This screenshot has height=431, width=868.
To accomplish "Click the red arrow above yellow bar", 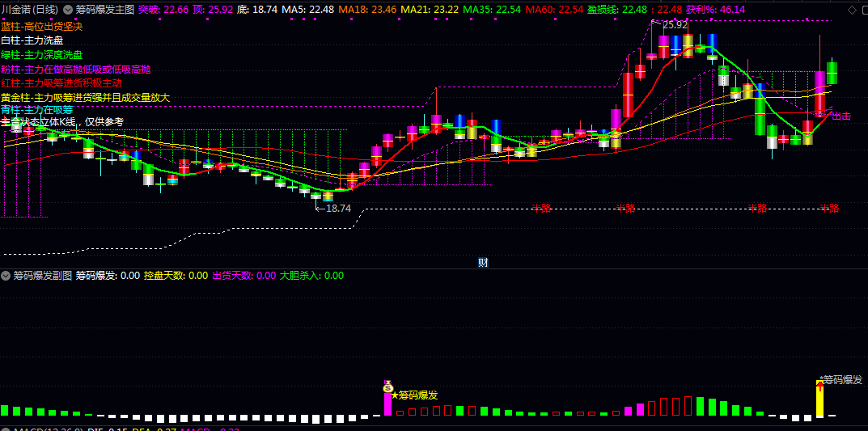I will coord(819,386).
